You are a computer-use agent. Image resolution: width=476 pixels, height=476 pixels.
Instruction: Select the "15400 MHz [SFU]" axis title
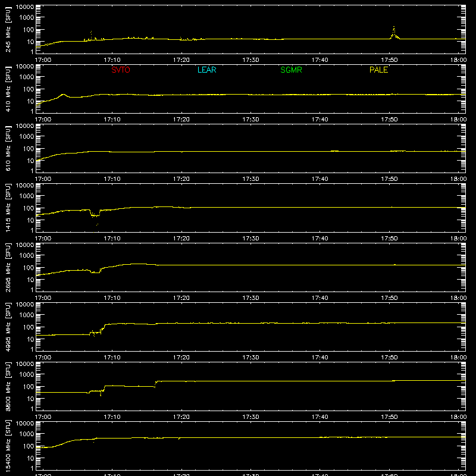point(8,446)
